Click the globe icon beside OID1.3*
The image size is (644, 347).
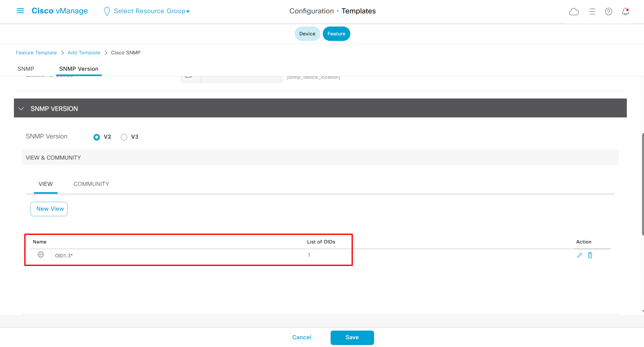click(x=41, y=255)
